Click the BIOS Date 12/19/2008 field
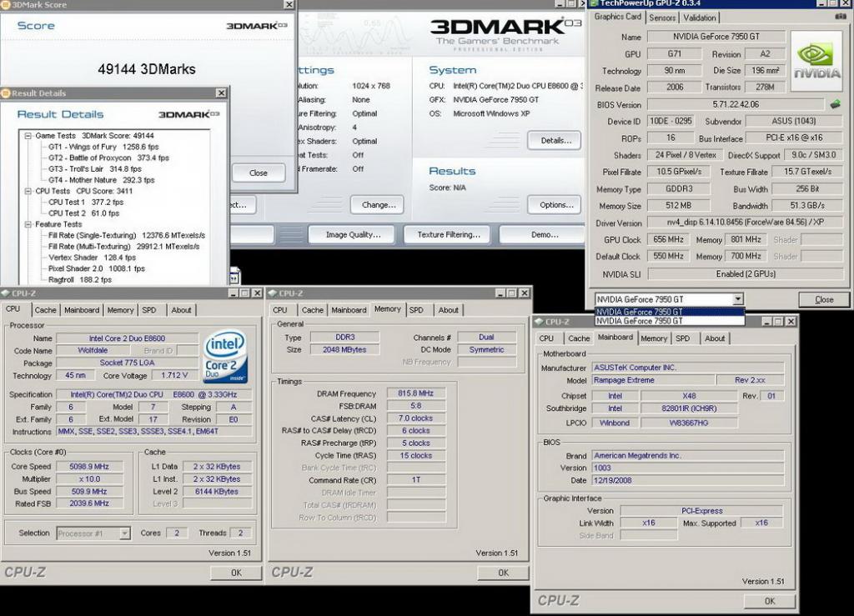 (x=688, y=480)
